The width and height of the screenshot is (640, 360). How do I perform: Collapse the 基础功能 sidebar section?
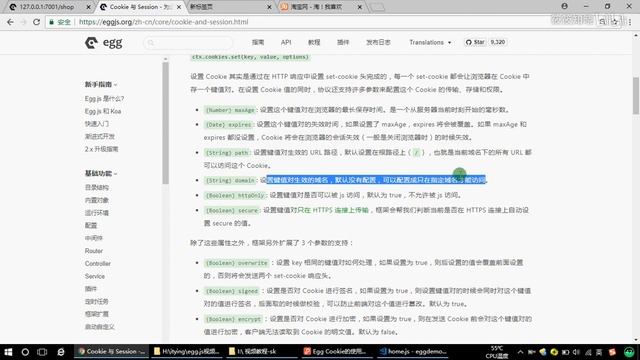[x=101, y=173]
